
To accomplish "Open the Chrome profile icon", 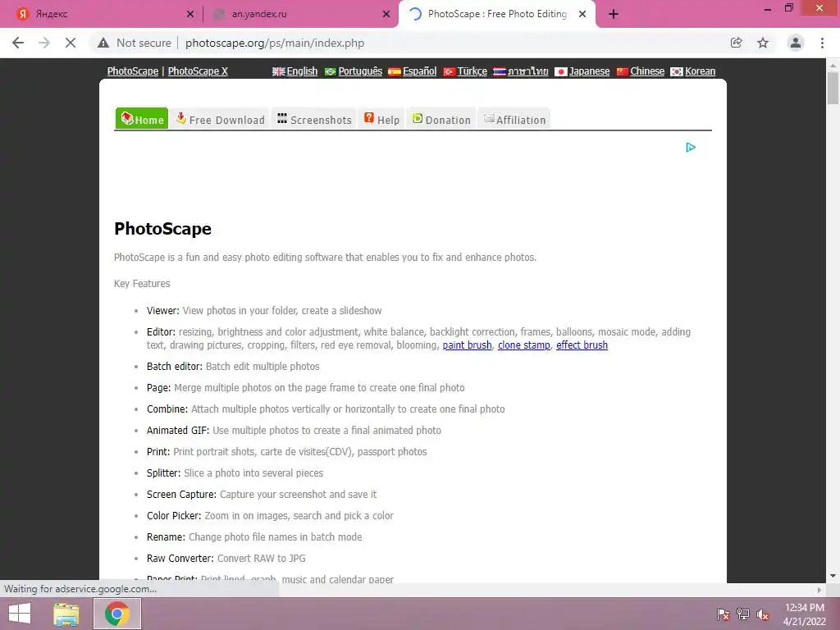I will point(796,43).
